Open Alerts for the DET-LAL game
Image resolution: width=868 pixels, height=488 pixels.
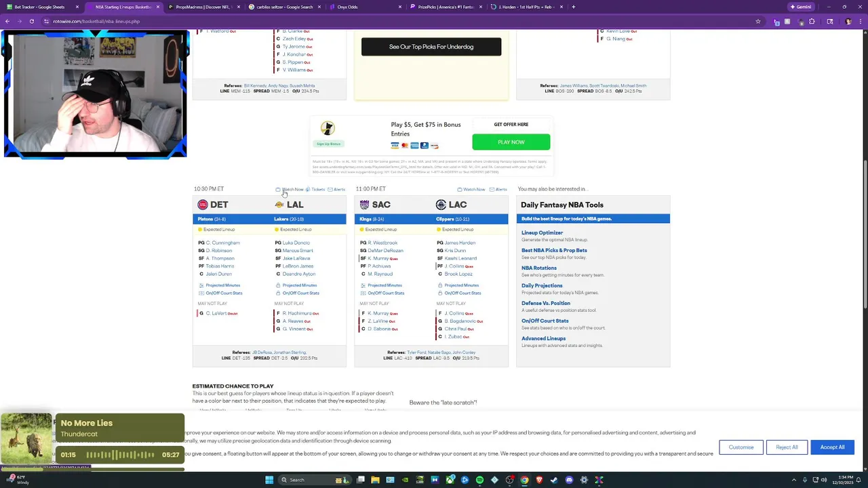tap(336, 189)
